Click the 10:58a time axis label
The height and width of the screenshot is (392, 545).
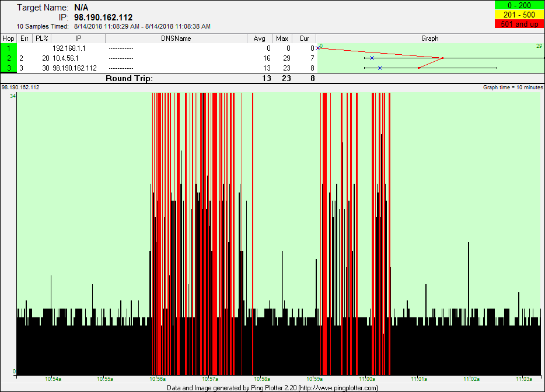[x=262, y=379]
